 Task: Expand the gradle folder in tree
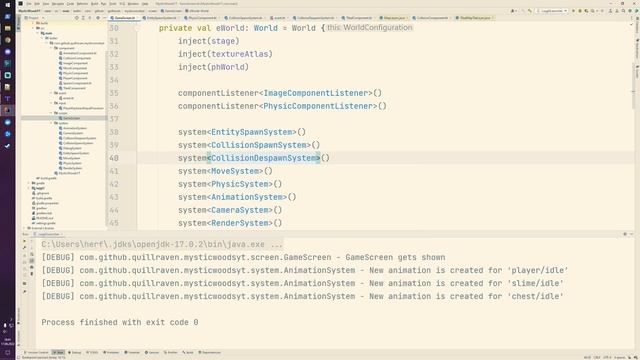(29, 183)
